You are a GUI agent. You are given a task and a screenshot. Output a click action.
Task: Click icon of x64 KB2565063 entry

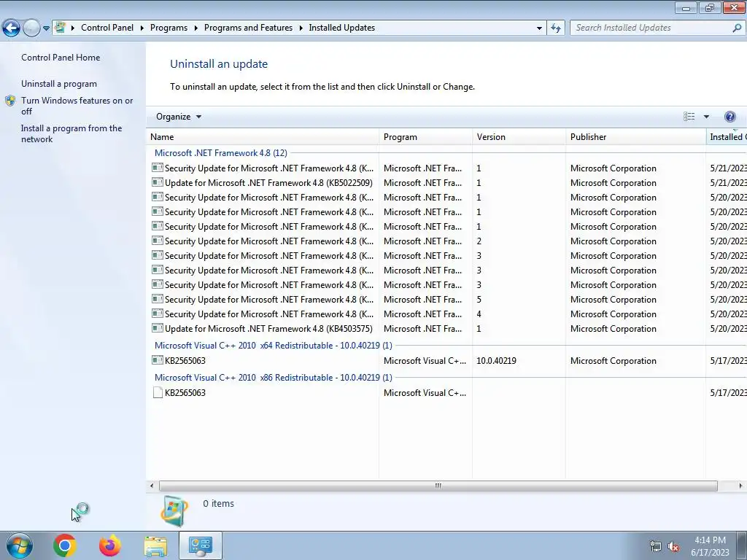point(158,360)
